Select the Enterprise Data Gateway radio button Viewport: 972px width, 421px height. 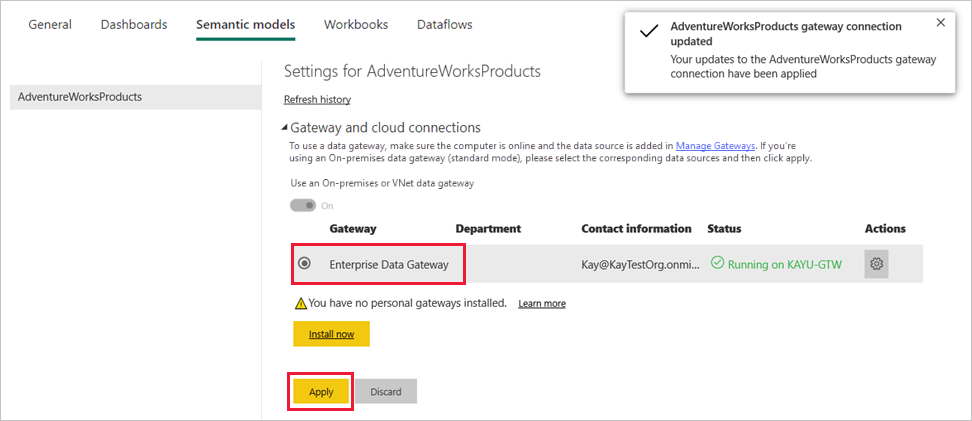pos(305,264)
